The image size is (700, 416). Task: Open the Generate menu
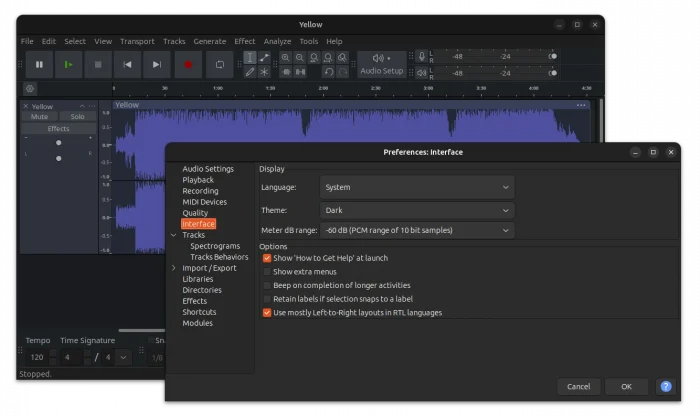tap(209, 41)
